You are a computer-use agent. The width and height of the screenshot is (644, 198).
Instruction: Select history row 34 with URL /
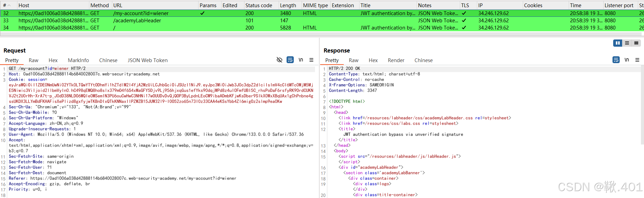[x=322, y=27]
